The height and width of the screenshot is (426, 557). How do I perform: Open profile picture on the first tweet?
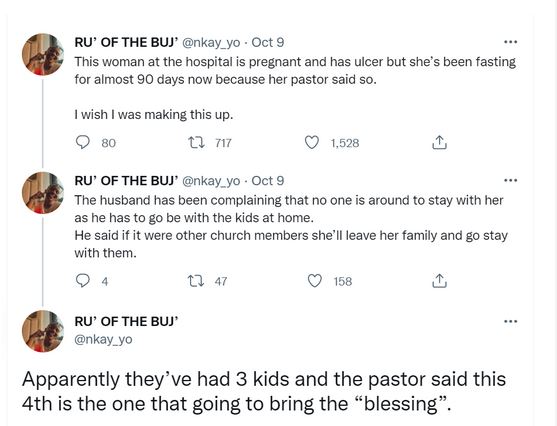pos(43,54)
